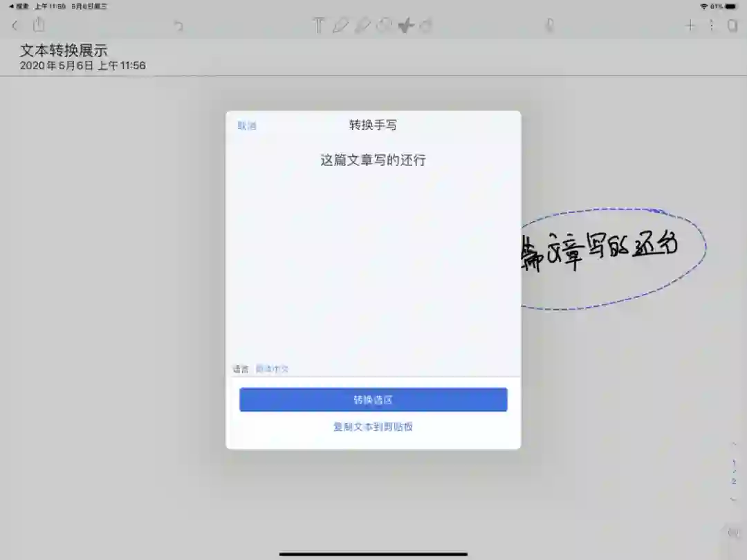Click the handwritten lasso-selected text

599,251
